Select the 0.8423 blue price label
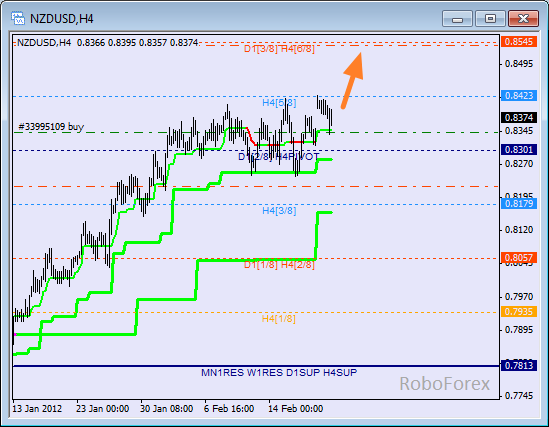Image resolution: width=549 pixels, height=427 pixels. (x=519, y=96)
